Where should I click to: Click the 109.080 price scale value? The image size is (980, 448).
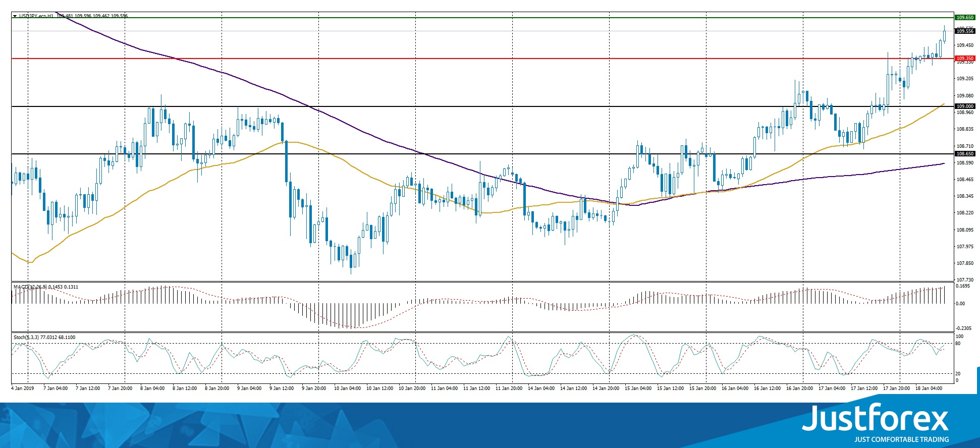click(x=965, y=96)
